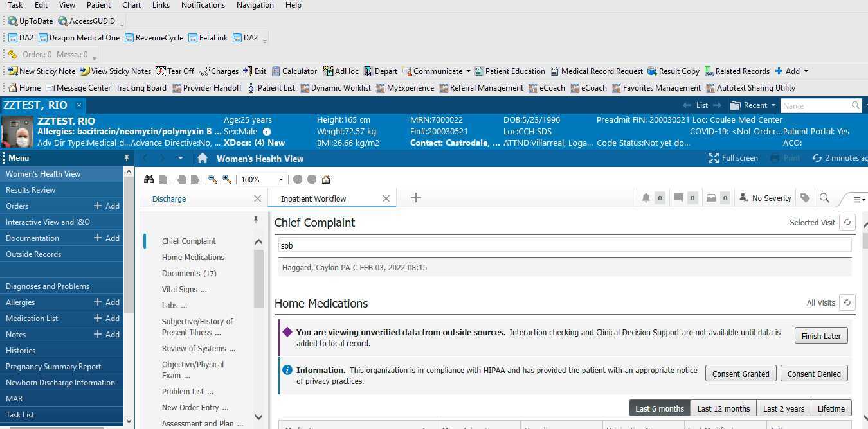Click the allergy info icon by Sex
This screenshot has height=429, width=868.
pos(267,132)
